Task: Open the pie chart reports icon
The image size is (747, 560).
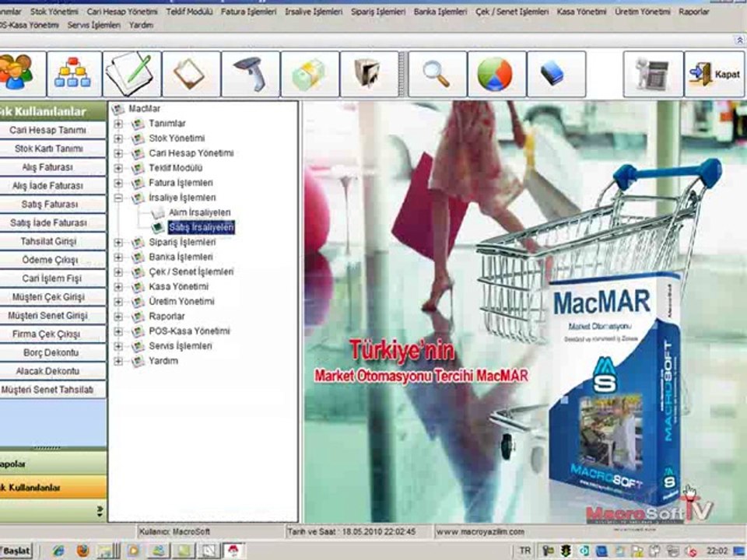Action: point(497,74)
